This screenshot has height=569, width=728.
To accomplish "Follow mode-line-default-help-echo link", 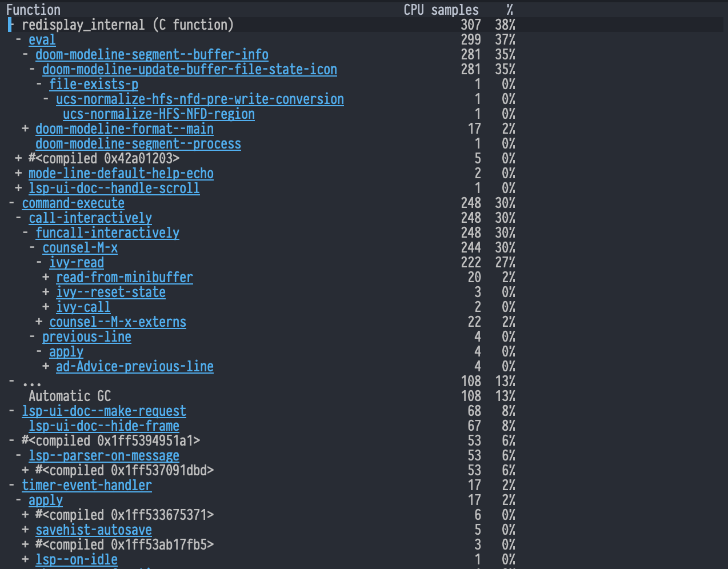I will point(121,173).
